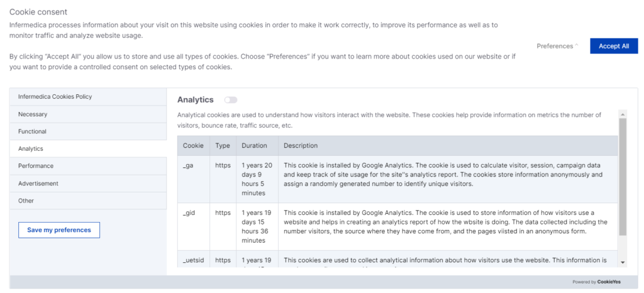Collapse the Preferences expander

click(x=557, y=46)
